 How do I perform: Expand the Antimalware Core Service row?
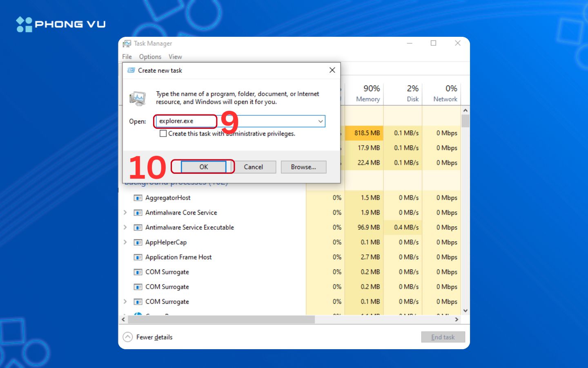click(125, 213)
